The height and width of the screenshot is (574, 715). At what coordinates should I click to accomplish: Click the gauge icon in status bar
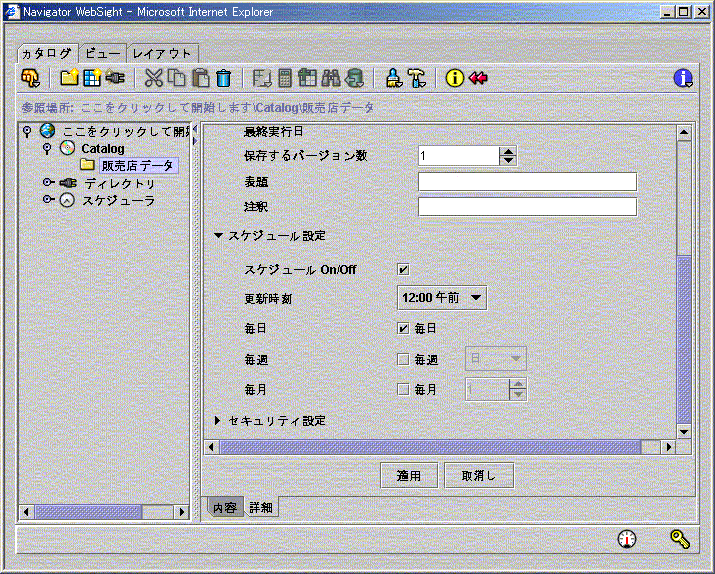coord(627,539)
